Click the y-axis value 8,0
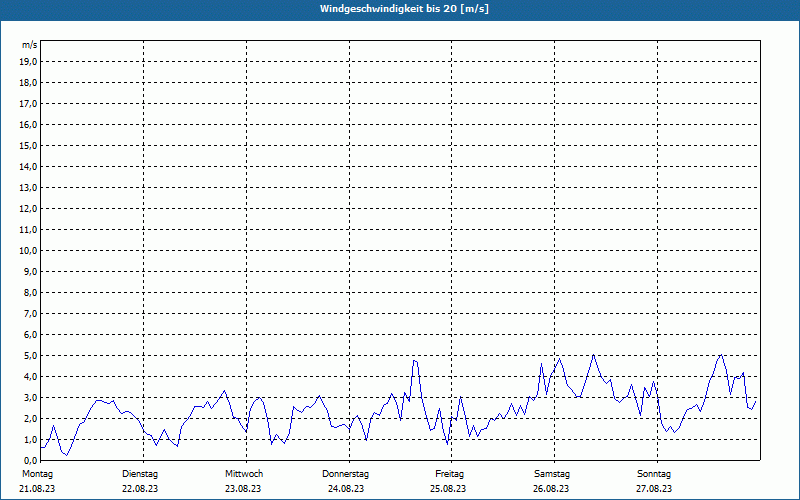Screen dimensions: 800x500 pyautogui.click(x=30, y=292)
